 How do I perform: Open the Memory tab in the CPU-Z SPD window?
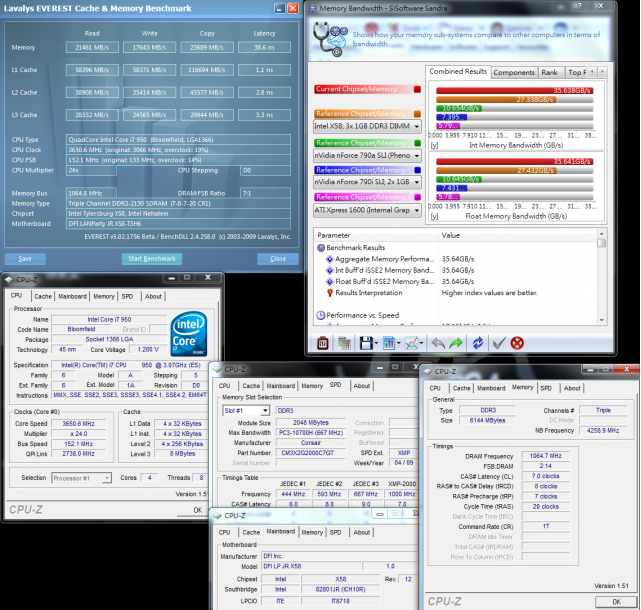312,386
